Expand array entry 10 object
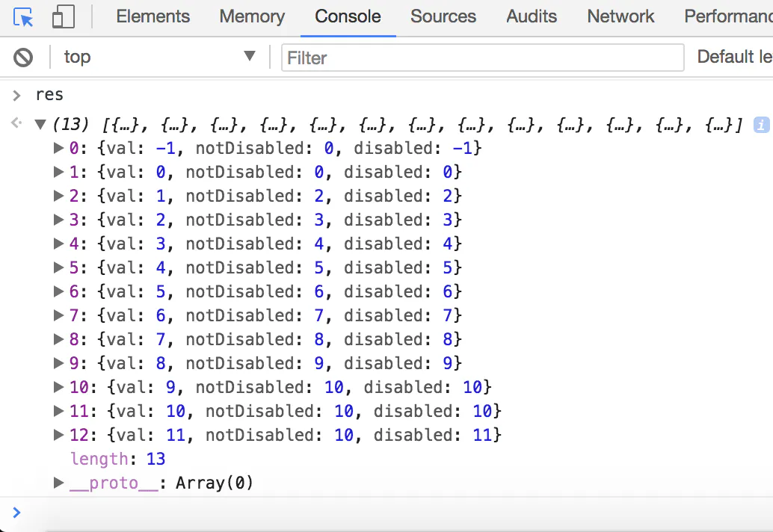 [58, 387]
